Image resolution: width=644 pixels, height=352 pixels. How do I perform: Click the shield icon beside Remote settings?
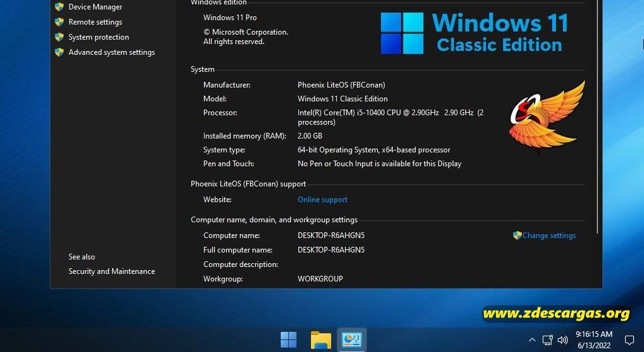[x=60, y=22]
